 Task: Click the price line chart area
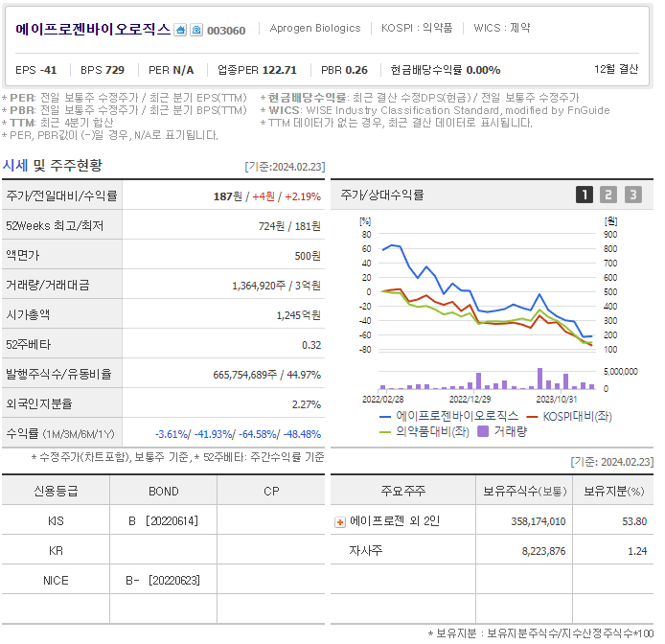[487, 292]
